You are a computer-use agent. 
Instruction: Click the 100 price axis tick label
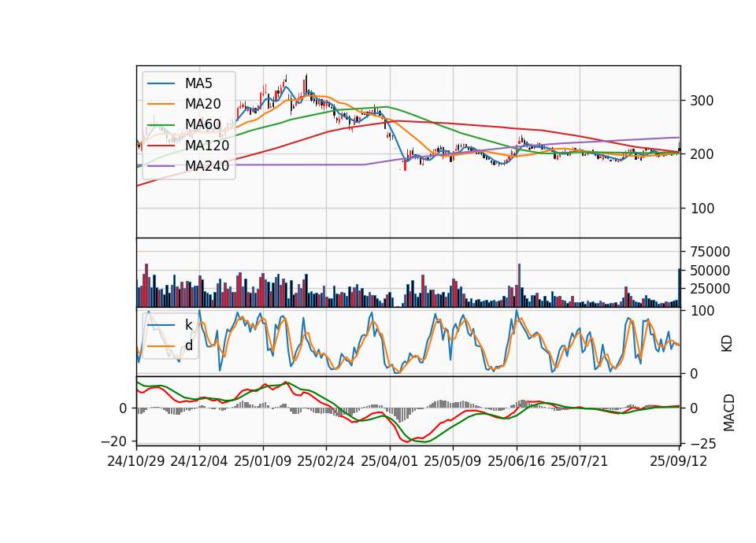point(702,209)
